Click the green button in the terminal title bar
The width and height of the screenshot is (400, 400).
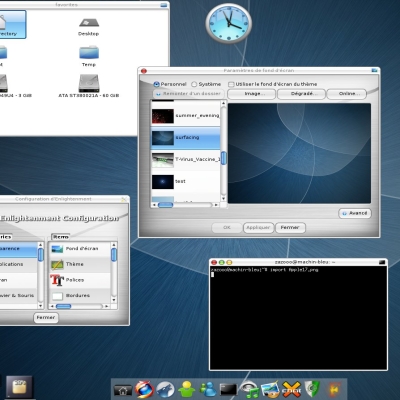[x=222, y=262]
